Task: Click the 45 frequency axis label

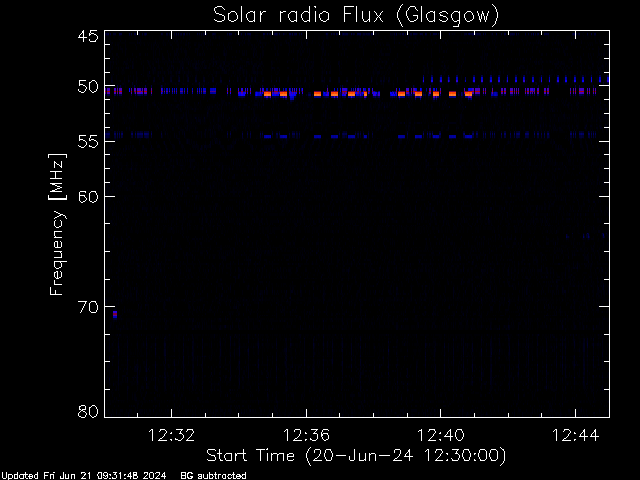Action: (88, 36)
